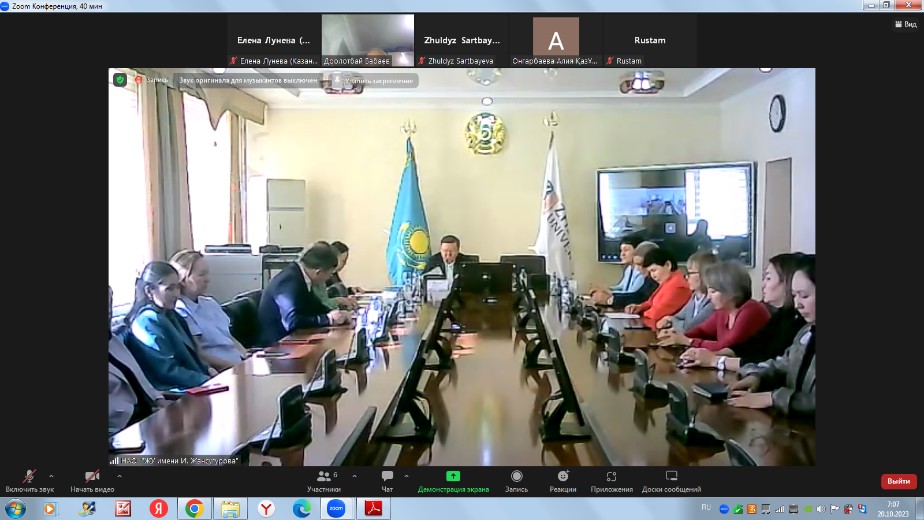Open Приложения apps panel
924x520 pixels.
(x=611, y=480)
